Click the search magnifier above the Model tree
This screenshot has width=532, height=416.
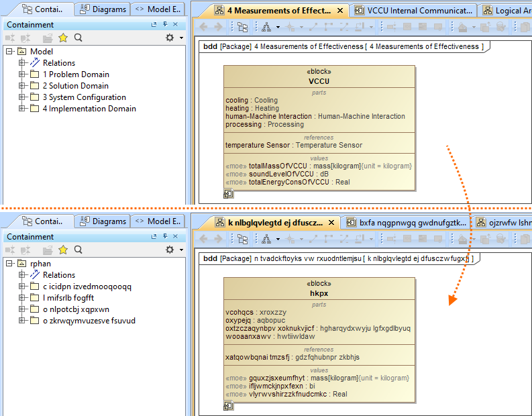tap(78, 38)
